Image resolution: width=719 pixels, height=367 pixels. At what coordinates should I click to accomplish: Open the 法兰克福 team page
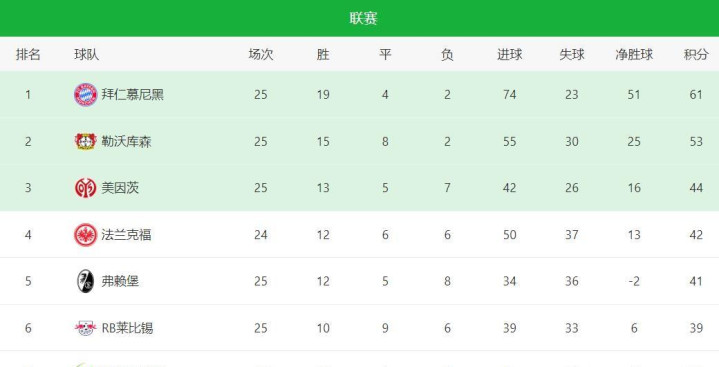click(x=127, y=235)
